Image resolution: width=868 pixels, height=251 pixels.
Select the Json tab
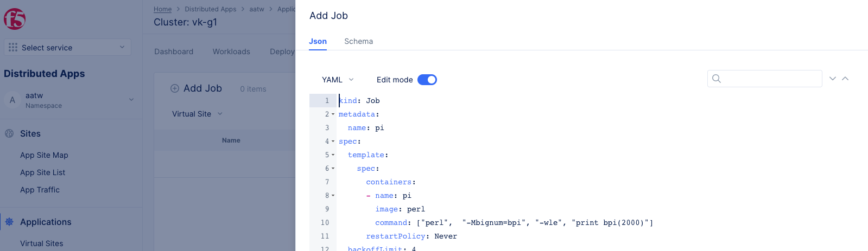318,41
